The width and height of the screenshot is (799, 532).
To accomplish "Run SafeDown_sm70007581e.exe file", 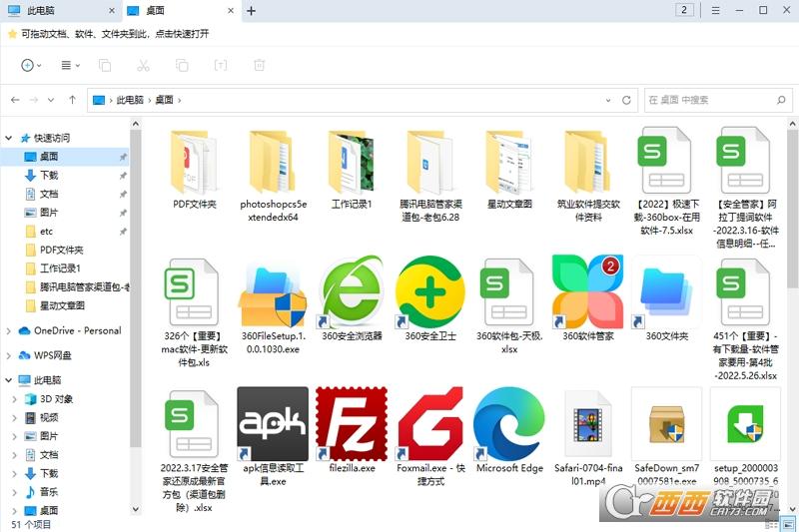I will point(666,423).
